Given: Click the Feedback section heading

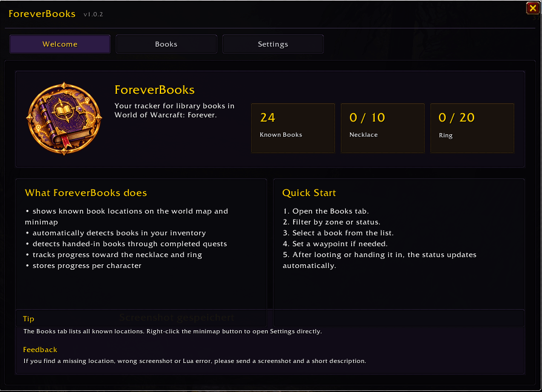Looking at the screenshot, I should (x=40, y=350).
